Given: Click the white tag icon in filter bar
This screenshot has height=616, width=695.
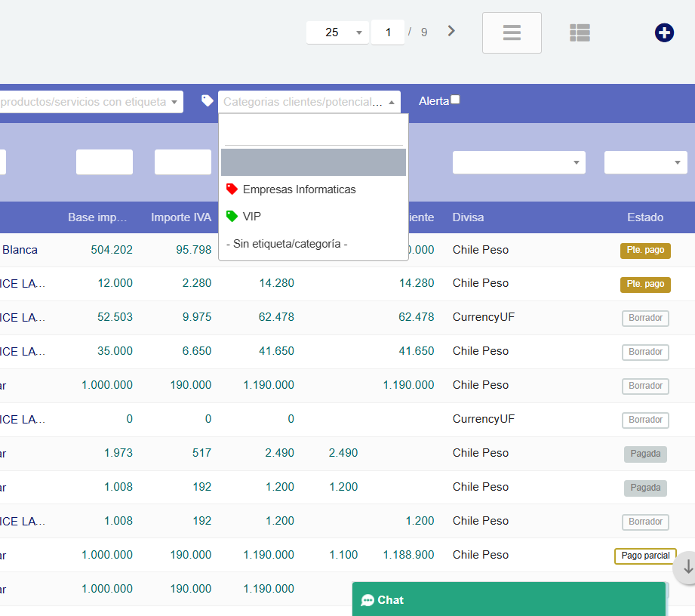Looking at the screenshot, I should [x=208, y=100].
